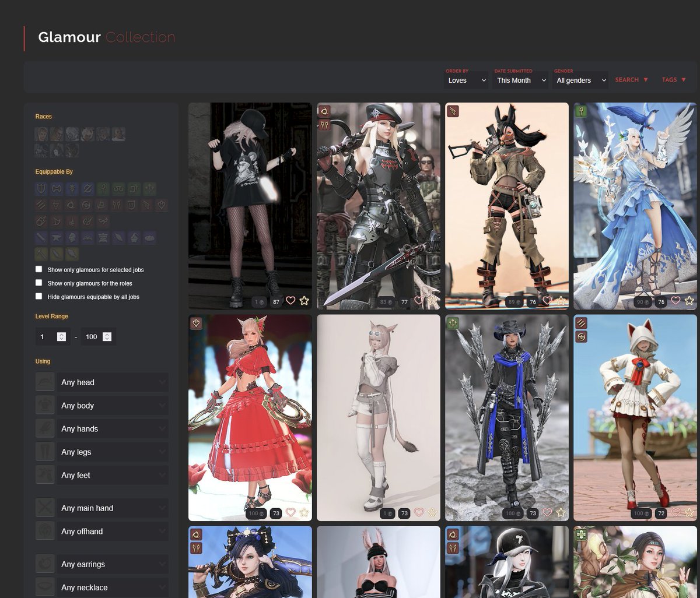Select the Armorer helmet icon
The image size is (700, 598).
click(72, 238)
